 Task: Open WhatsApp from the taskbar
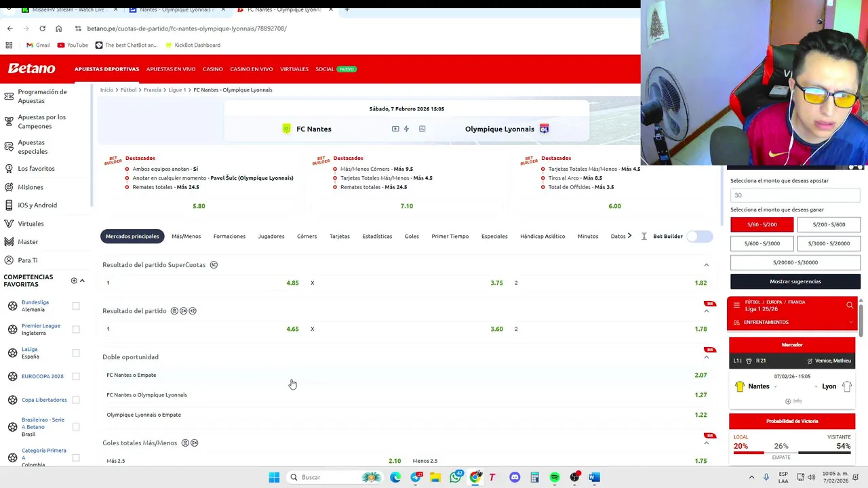tap(456, 477)
